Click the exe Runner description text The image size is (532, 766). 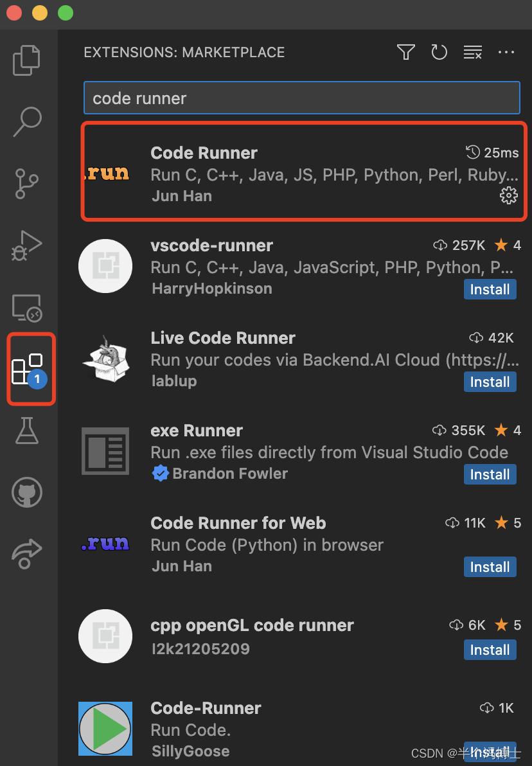click(x=329, y=452)
